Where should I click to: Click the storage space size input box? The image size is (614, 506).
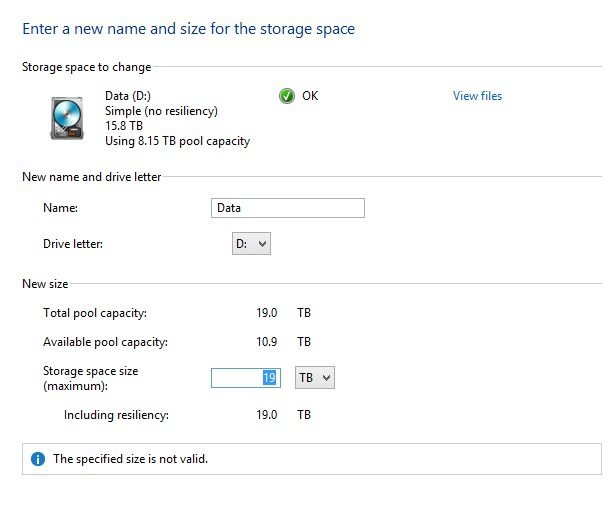[245, 377]
